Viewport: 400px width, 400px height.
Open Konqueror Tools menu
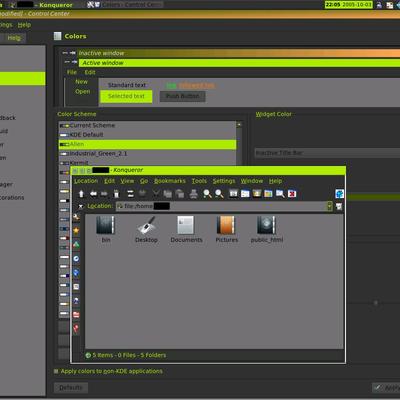pos(199,181)
